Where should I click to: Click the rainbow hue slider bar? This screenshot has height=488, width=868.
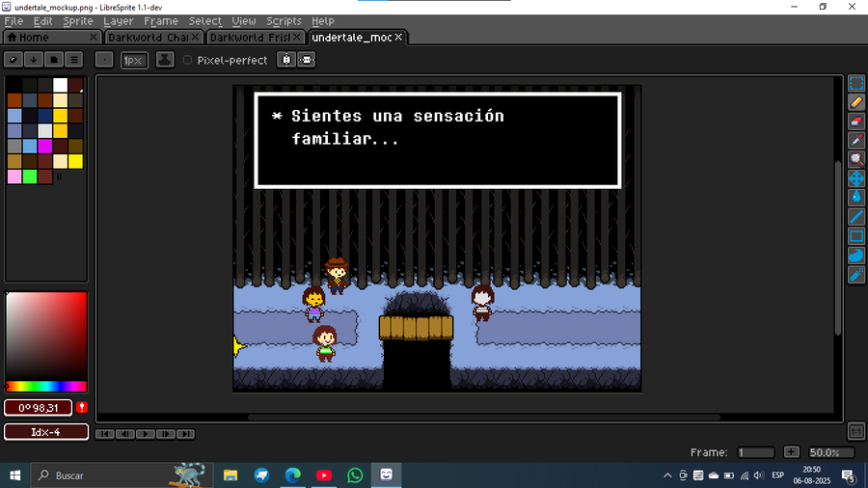pyautogui.click(x=46, y=386)
